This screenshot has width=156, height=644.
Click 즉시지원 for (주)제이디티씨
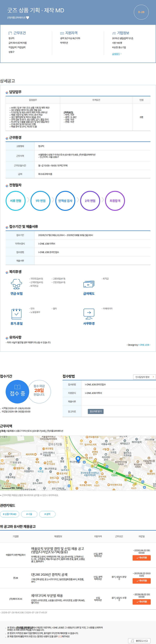(141, 602)
